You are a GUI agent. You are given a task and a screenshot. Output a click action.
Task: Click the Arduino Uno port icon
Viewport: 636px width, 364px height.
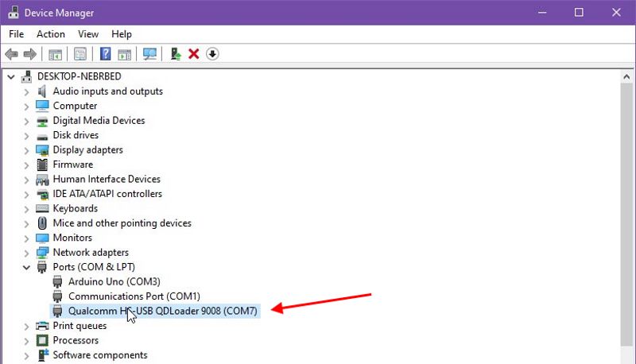coord(57,281)
